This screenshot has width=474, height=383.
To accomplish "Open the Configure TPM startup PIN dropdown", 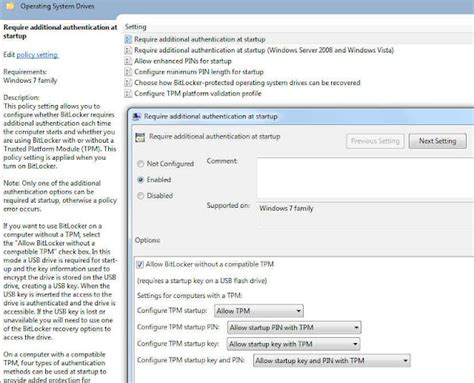I will 294,328.
